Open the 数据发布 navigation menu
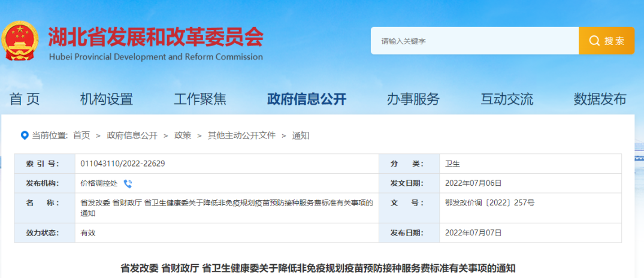Viewport: 644px width, 278px height. click(x=600, y=99)
